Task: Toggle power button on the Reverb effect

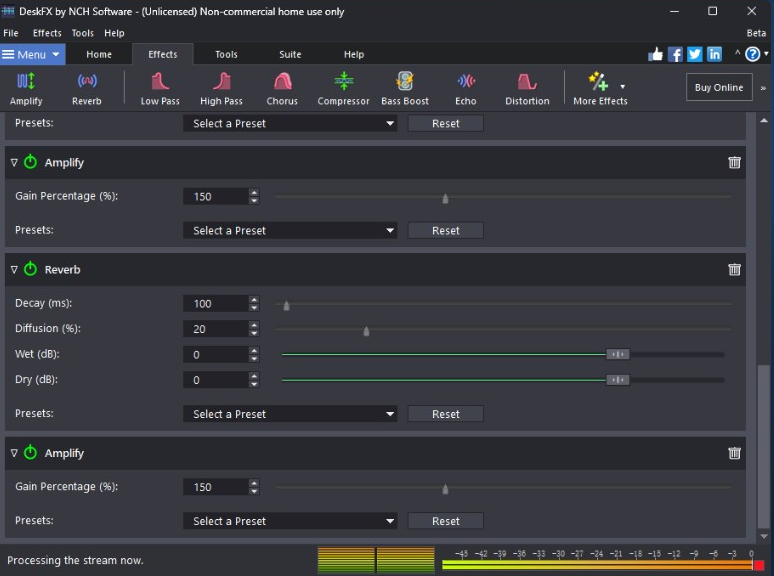Action: [30, 270]
